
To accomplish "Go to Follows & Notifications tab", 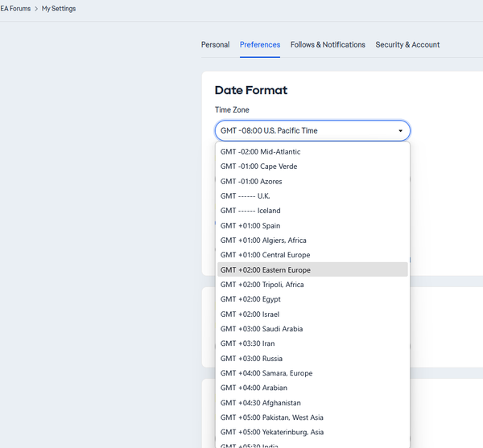I will point(328,45).
